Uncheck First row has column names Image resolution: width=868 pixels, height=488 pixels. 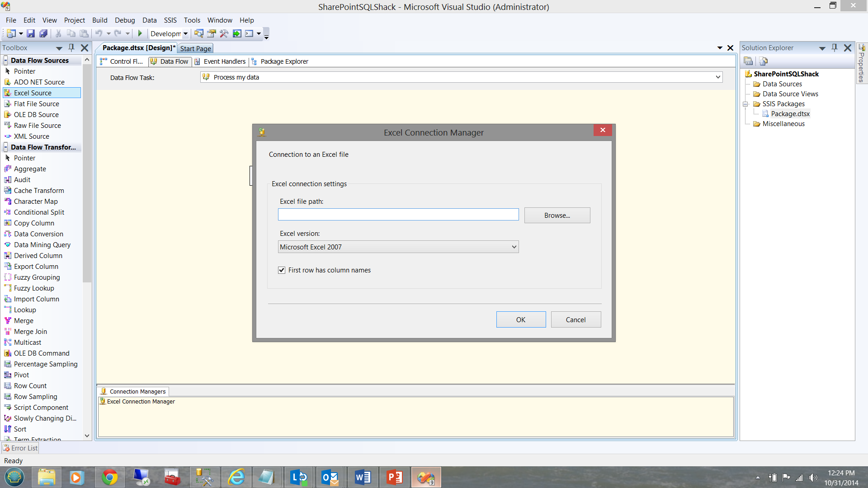tap(282, 270)
